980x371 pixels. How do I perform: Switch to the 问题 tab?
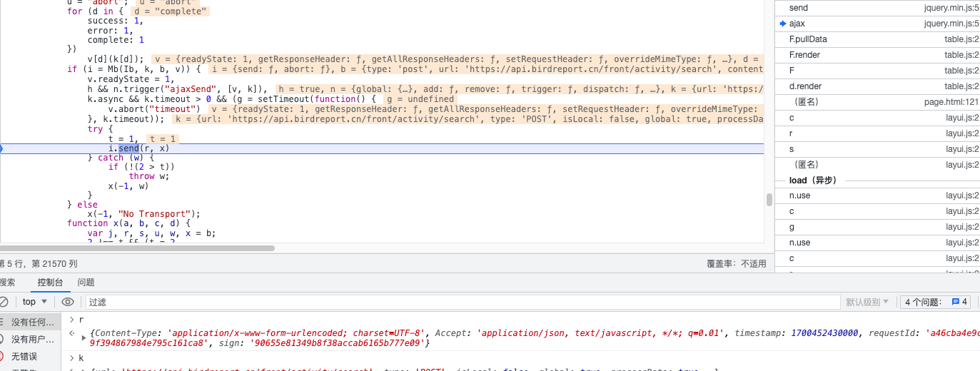click(x=86, y=283)
